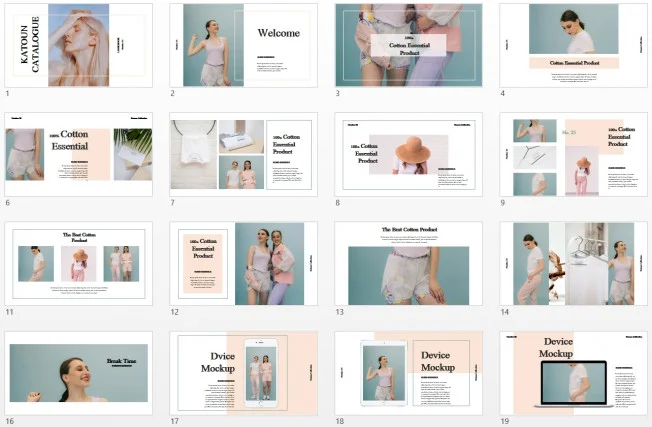This screenshot has height=427, width=652.
Task: Select slide 6 titled 100% Cotton Essential
Action: pyautogui.click(x=79, y=154)
